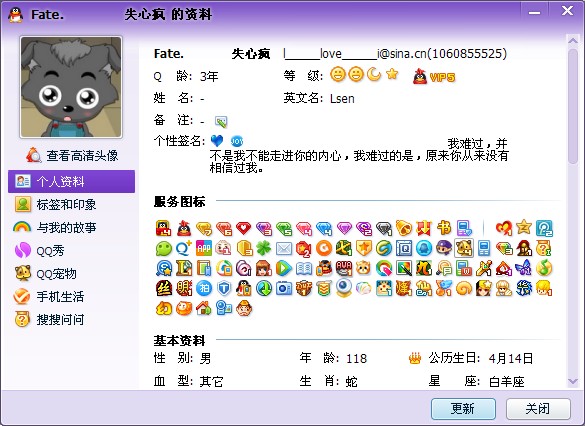Click the golden bell service icon
This screenshot has width=585, height=426.
[404, 228]
